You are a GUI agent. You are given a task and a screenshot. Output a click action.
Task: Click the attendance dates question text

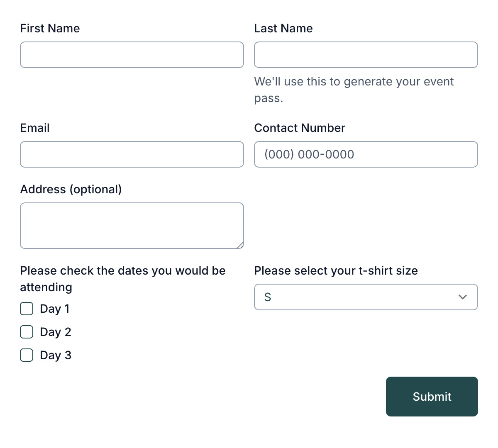tap(122, 278)
